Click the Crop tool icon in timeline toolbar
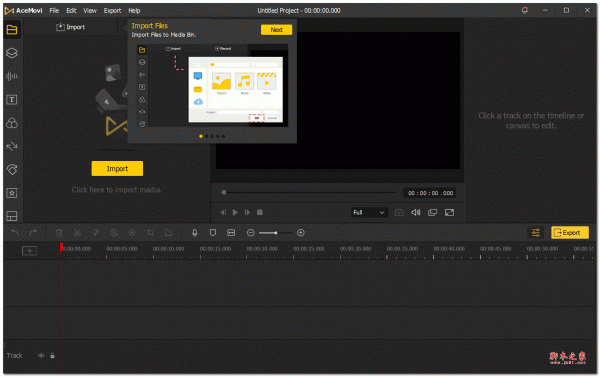The width and height of the screenshot is (600, 377). point(150,233)
